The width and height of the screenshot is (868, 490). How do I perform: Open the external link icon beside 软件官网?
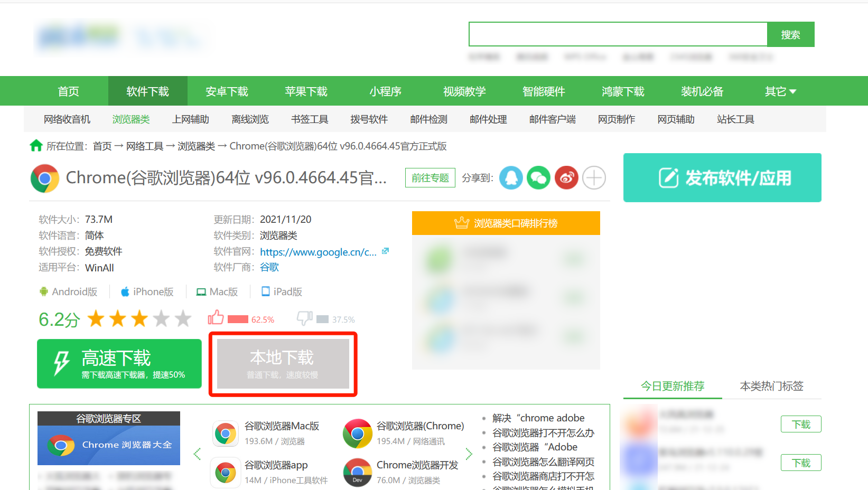click(x=385, y=251)
